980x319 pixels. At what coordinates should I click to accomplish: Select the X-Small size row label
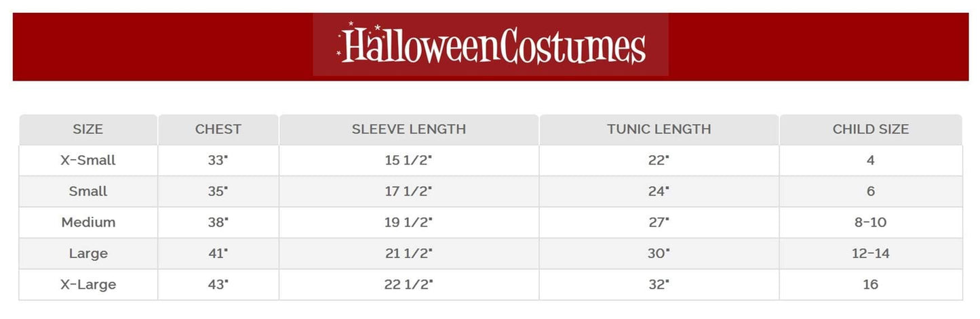coord(88,161)
